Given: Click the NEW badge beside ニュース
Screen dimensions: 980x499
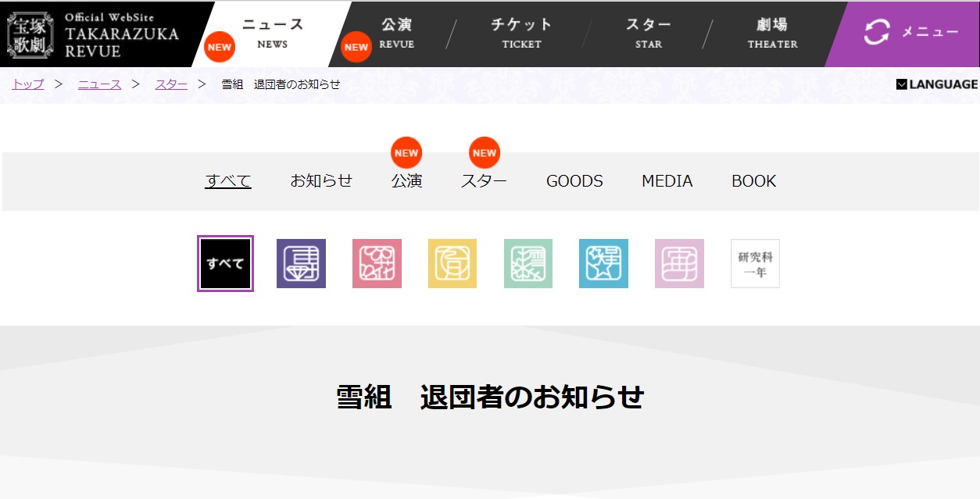Looking at the screenshot, I should coord(220,47).
